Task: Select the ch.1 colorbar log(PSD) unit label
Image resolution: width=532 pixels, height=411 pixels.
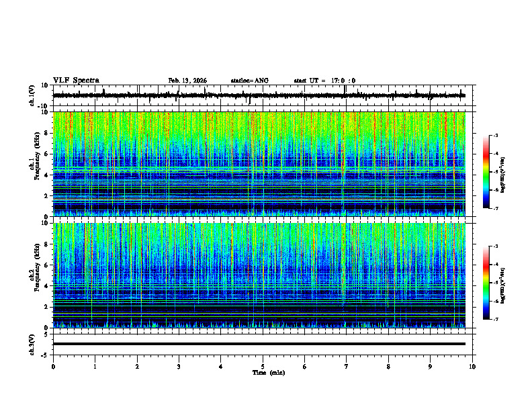Action: point(503,175)
